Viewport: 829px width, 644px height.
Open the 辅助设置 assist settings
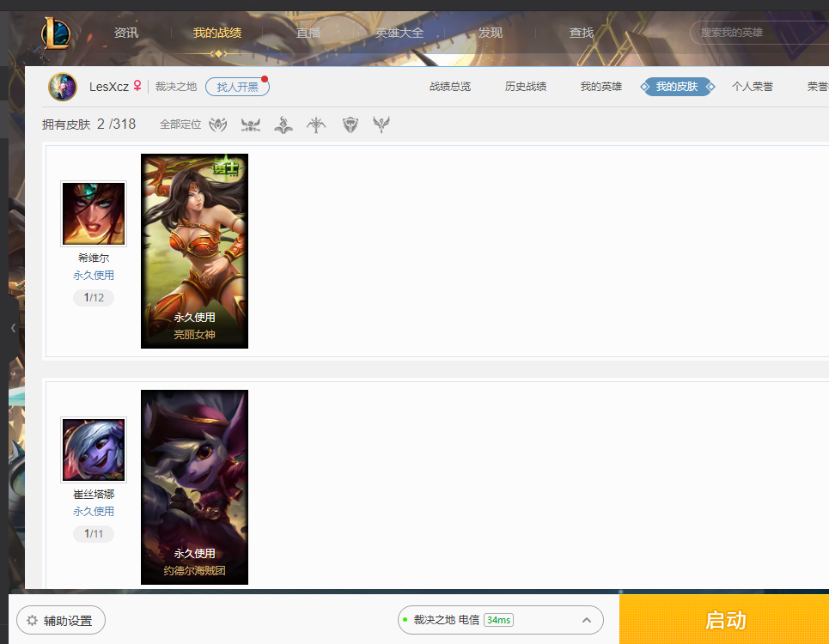(x=61, y=620)
